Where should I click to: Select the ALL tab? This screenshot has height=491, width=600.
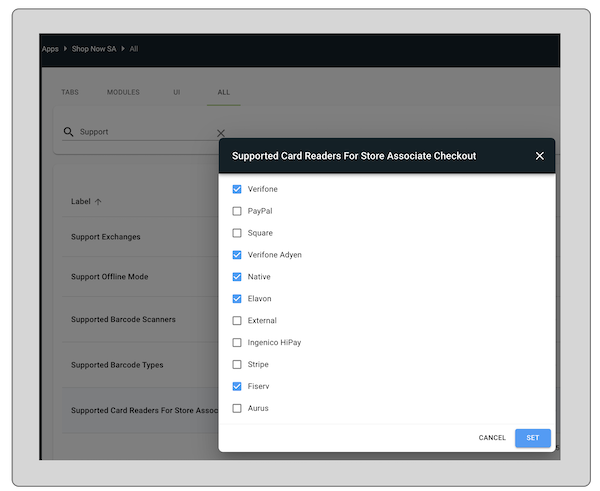224,92
